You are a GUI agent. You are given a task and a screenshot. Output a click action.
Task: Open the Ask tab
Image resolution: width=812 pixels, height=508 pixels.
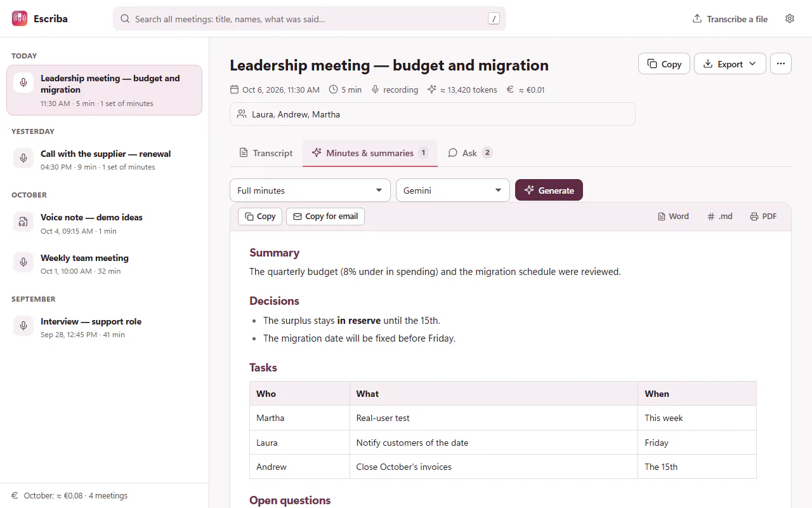(x=469, y=153)
